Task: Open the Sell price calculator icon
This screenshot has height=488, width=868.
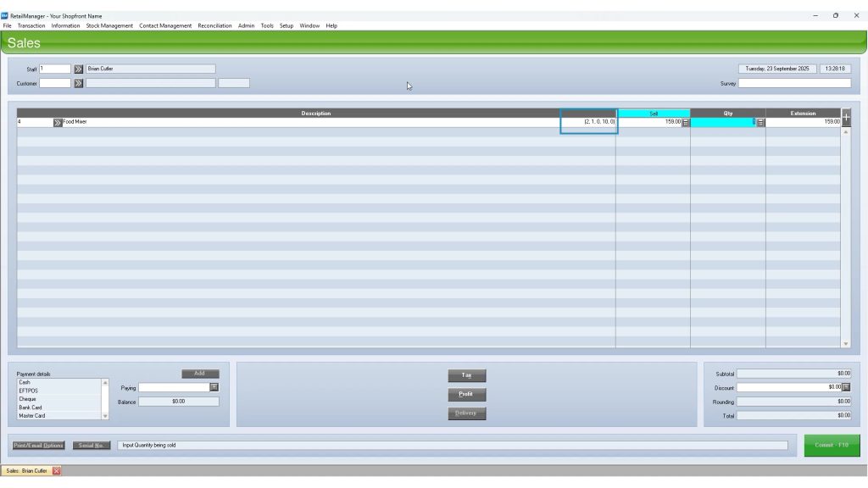Action: [x=686, y=122]
